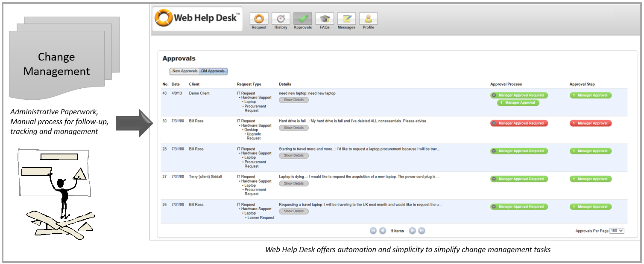
Task: Click the Request Type column header
Action: pyautogui.click(x=249, y=84)
